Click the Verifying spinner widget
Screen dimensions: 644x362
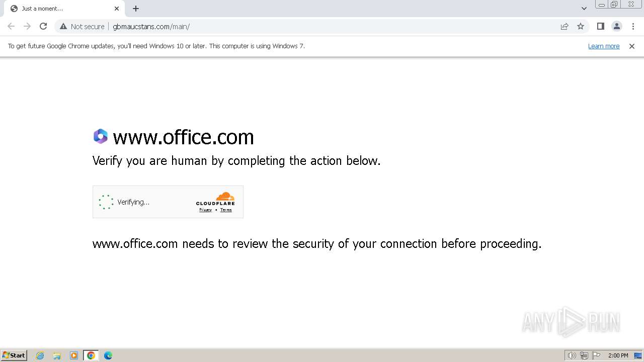106,202
